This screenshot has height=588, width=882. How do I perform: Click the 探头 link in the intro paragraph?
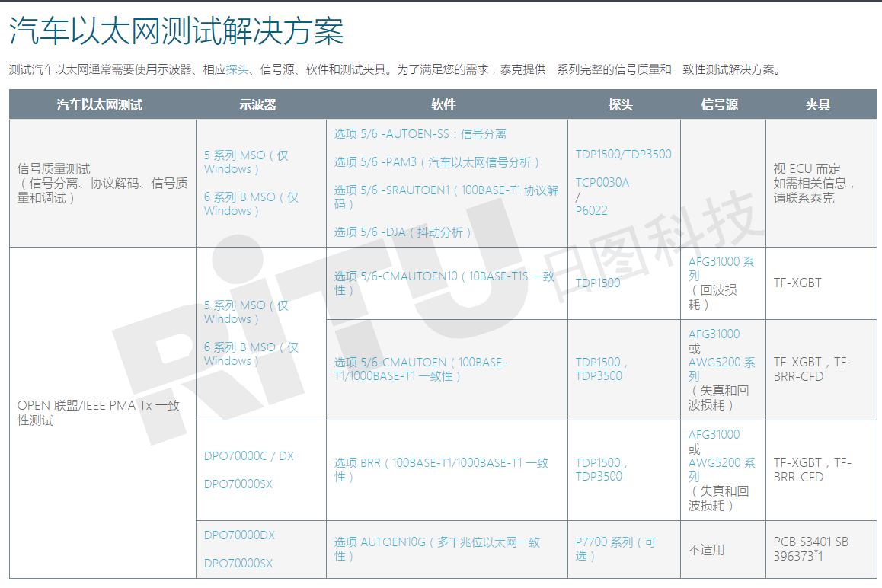click(238, 69)
